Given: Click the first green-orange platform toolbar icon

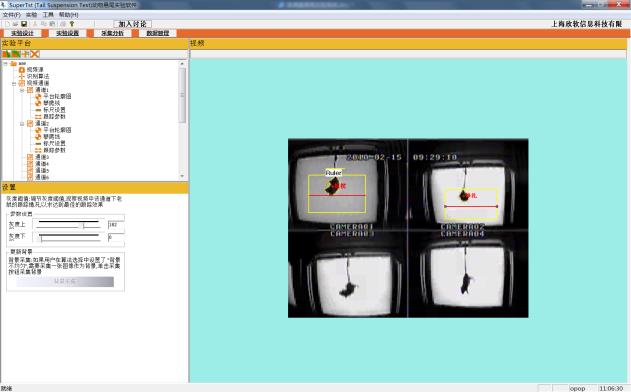Looking at the screenshot, I should tap(6, 54).
